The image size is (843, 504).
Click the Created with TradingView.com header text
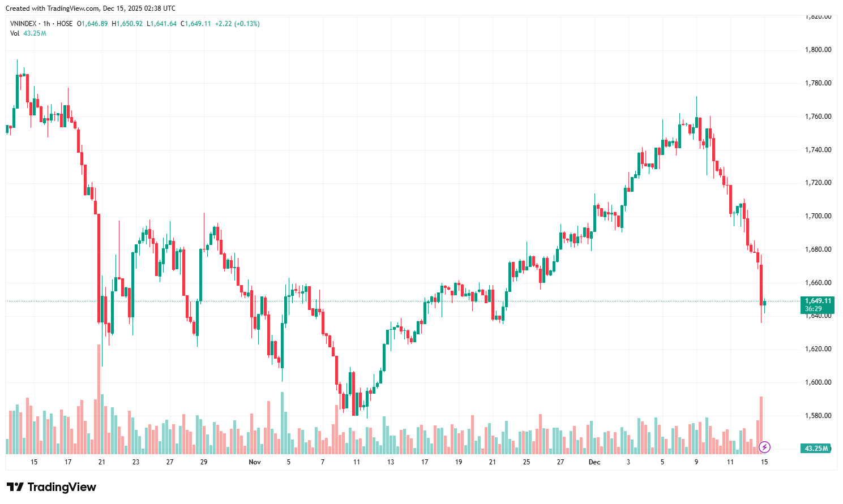[90, 8]
